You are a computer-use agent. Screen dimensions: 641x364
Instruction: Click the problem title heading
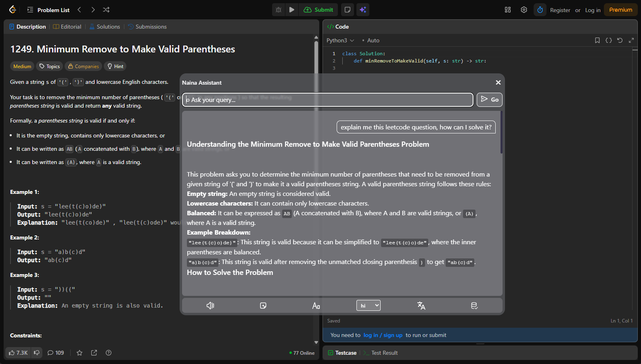point(123,49)
